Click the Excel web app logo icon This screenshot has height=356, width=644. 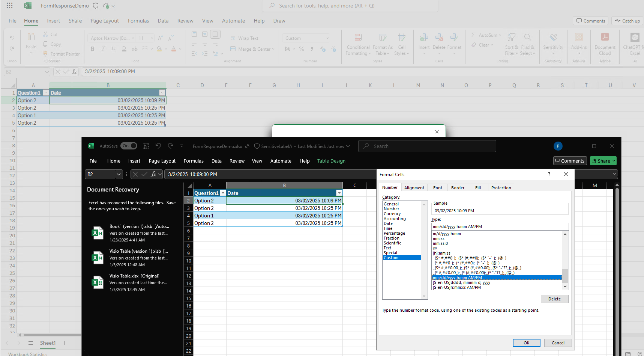[x=27, y=6]
